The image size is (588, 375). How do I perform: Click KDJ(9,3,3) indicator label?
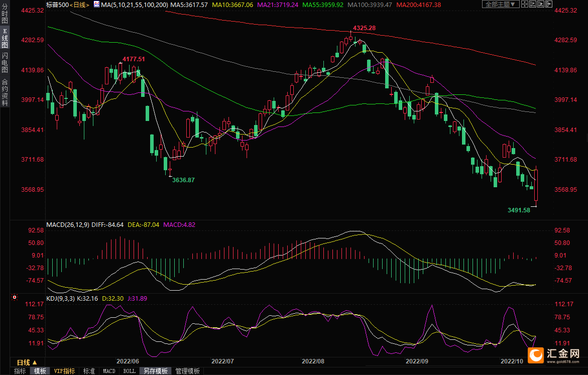pyautogui.click(x=60, y=299)
